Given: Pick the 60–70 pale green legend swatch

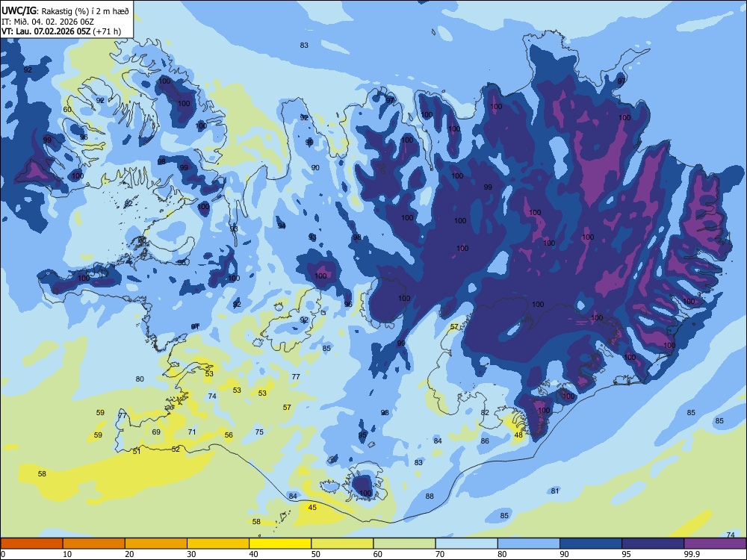Looking at the screenshot, I should [404, 544].
